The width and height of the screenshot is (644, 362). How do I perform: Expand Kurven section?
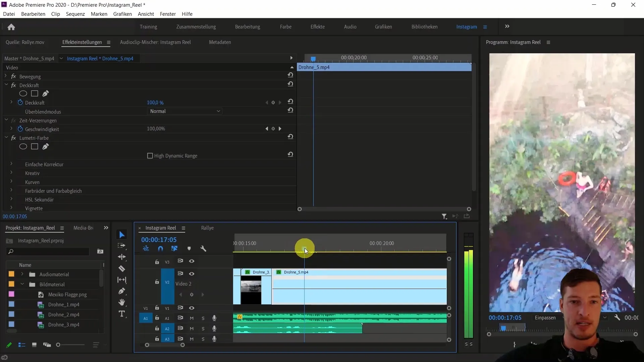(11, 182)
